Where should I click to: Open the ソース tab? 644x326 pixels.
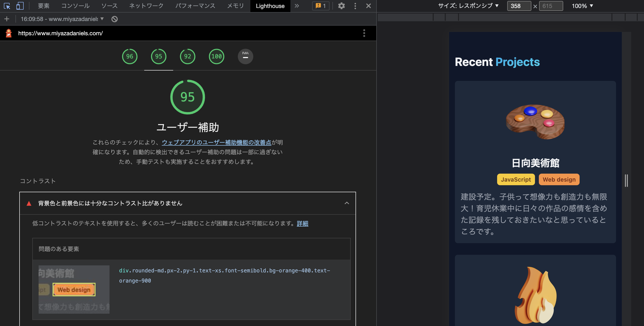click(109, 6)
